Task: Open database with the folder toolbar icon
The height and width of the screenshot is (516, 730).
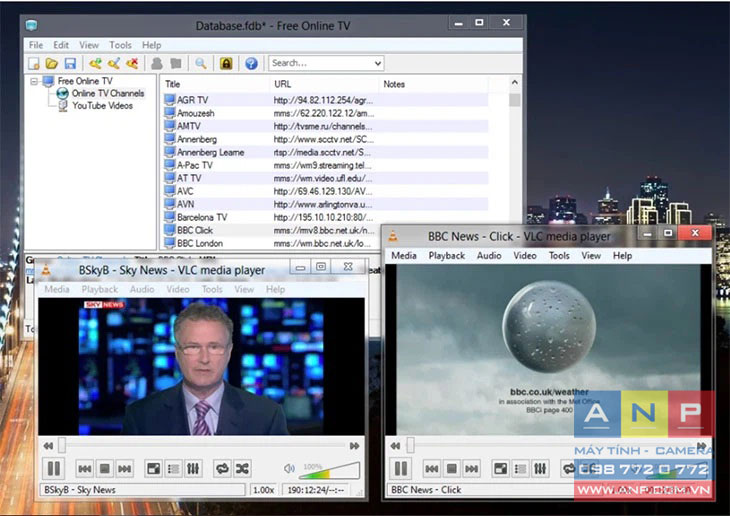Action: pos(51,63)
